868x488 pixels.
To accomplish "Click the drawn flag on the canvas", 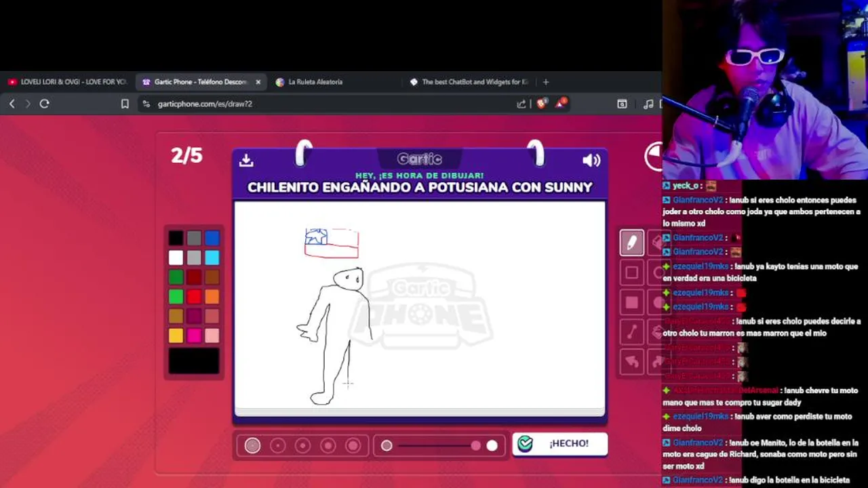I will (332, 243).
